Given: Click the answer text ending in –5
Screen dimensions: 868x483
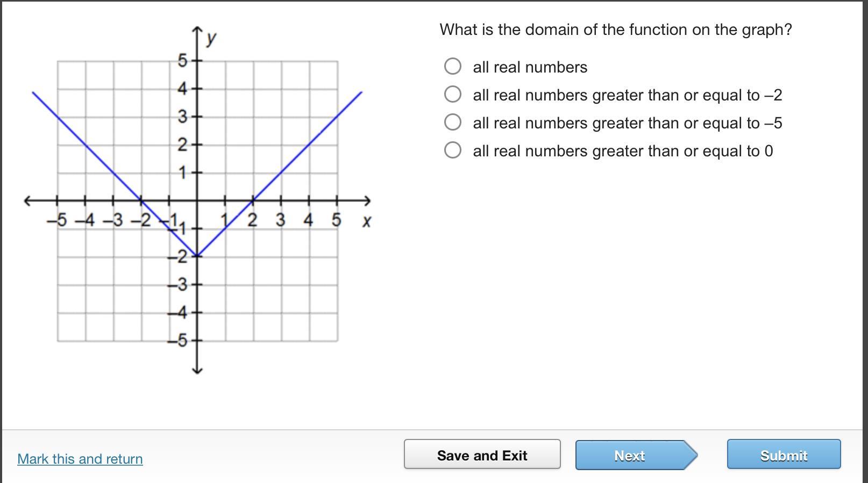Looking at the screenshot, I should tap(627, 123).
